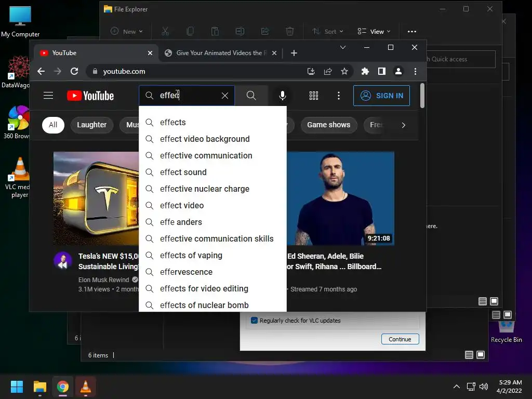Screen dimensions: 532x399
Task: Open the YouTube apps grid
Action: [313, 96]
